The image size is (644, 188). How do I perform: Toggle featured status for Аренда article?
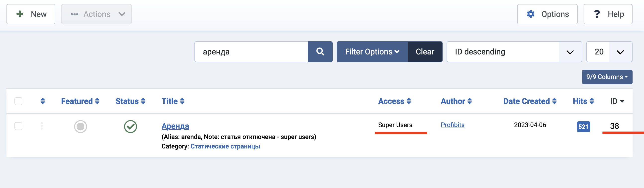click(80, 127)
